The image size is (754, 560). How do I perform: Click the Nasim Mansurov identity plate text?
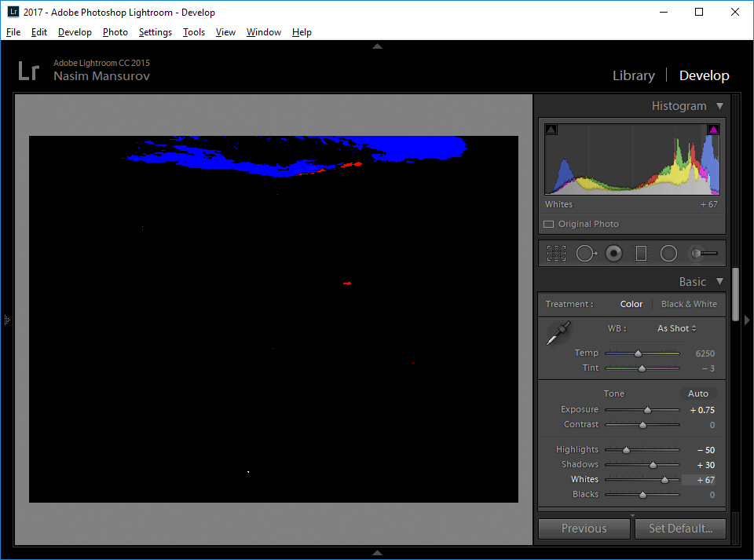tap(101, 76)
